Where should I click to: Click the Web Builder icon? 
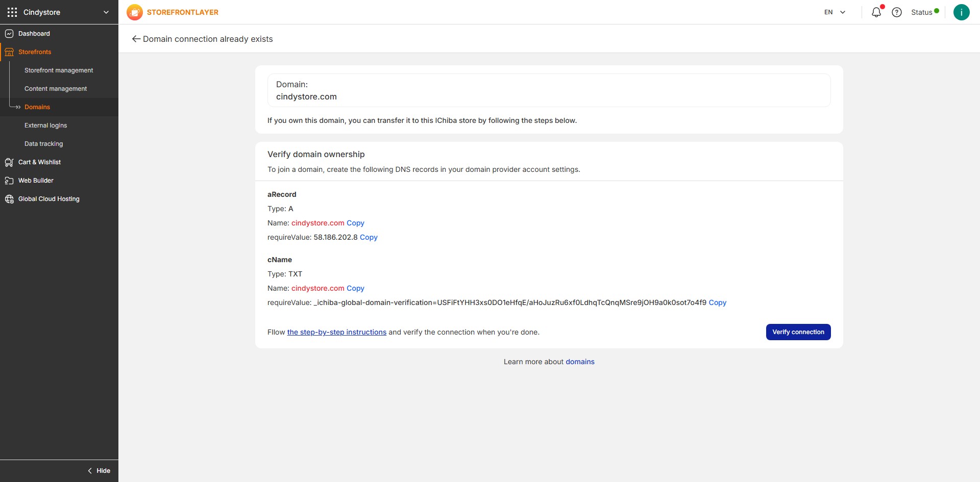(x=9, y=181)
